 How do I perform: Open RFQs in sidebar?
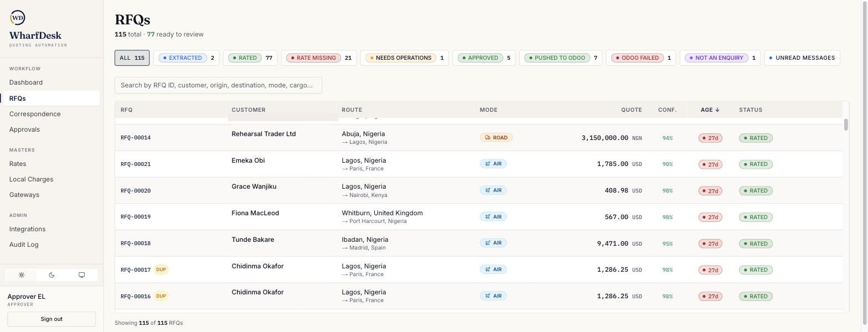coord(51,98)
